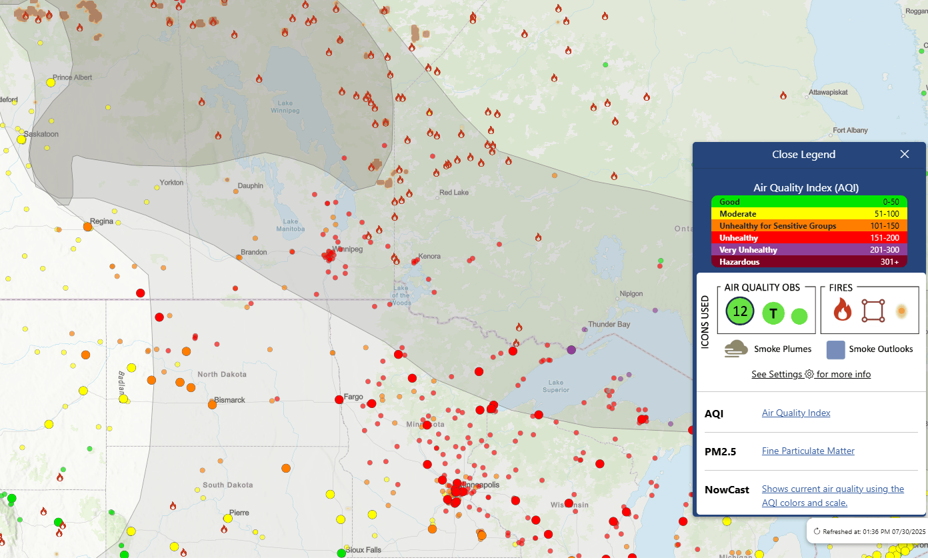The height and width of the screenshot is (560, 928).
Task: Click the Unhealthy 151-200 red legend band
Action: tap(809, 238)
